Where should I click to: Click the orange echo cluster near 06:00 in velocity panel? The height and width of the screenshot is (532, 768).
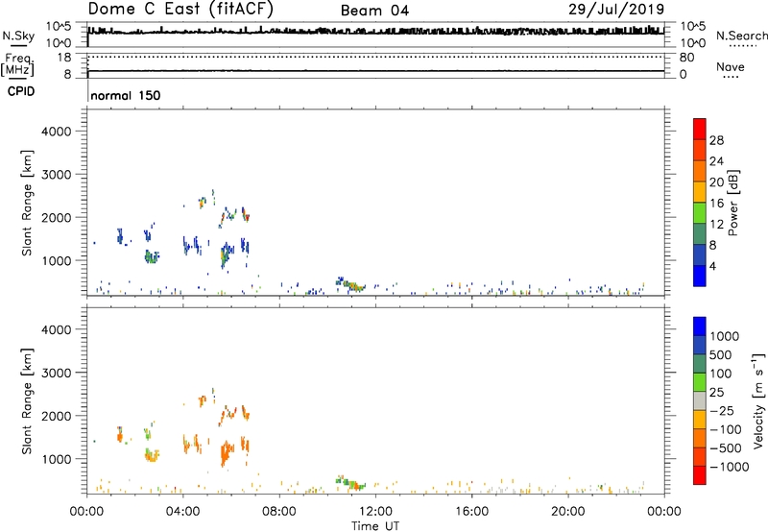click(227, 451)
